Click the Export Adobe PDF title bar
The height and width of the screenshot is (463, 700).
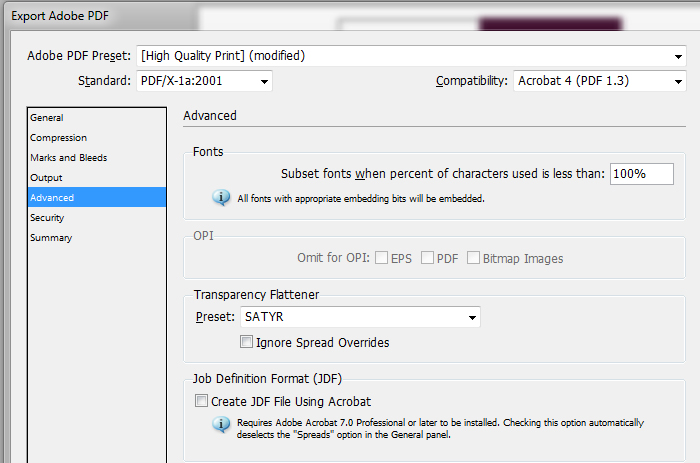pyautogui.click(x=60, y=16)
